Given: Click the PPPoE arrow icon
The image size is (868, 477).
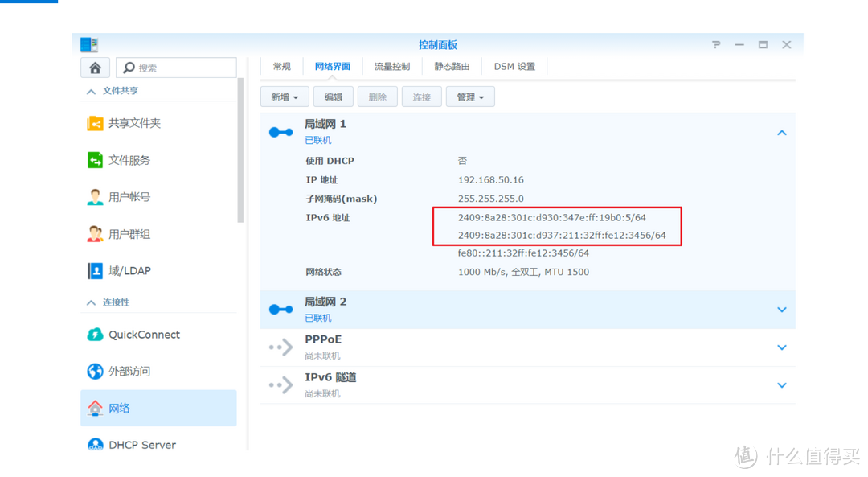Looking at the screenshot, I should (280, 347).
